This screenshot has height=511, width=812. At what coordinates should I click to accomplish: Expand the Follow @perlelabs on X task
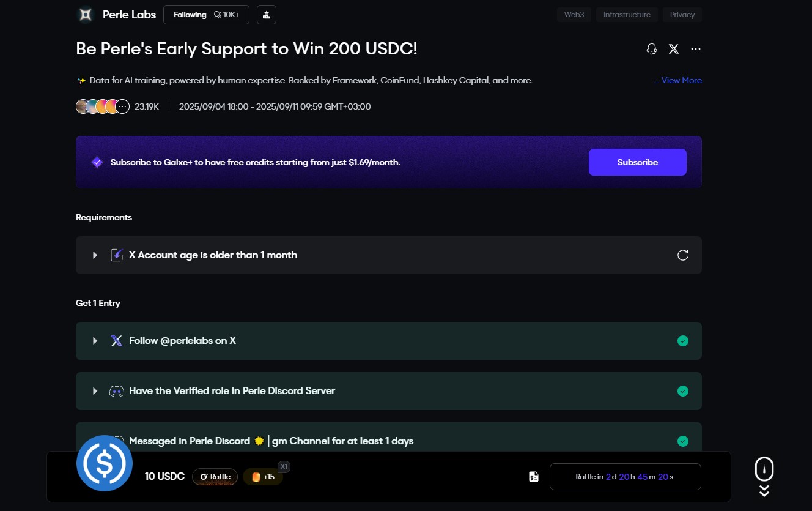(95, 341)
